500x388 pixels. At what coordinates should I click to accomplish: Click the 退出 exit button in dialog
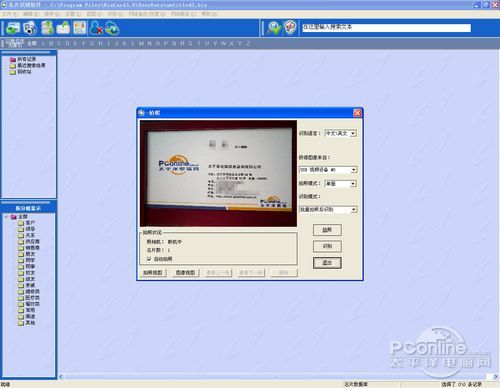pyautogui.click(x=327, y=263)
